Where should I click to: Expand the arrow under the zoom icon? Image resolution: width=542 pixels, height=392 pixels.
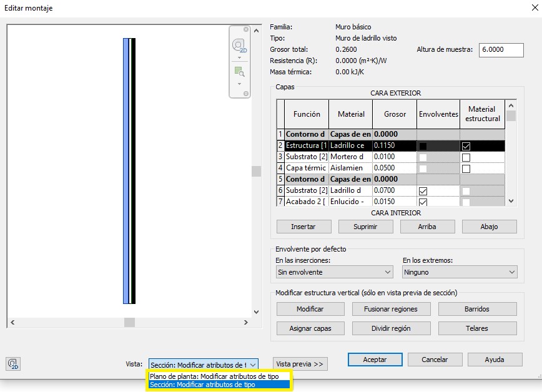pyautogui.click(x=239, y=83)
